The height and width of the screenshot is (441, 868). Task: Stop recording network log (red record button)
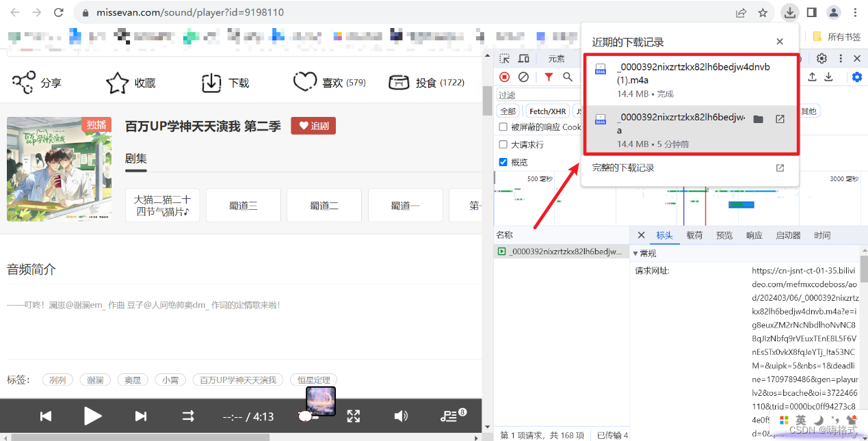pos(504,77)
